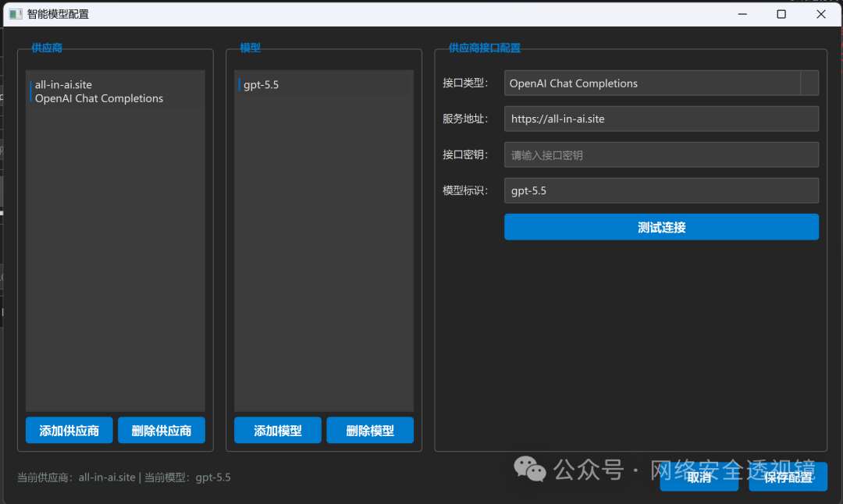Screen dimensions: 843x504
Task: Click 删除供应商 button
Action: [162, 431]
